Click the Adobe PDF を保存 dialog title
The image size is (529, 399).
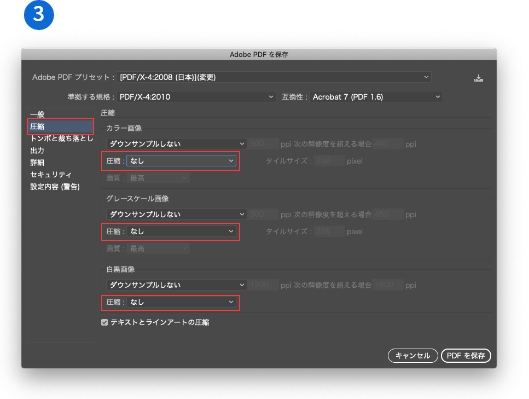[259, 54]
